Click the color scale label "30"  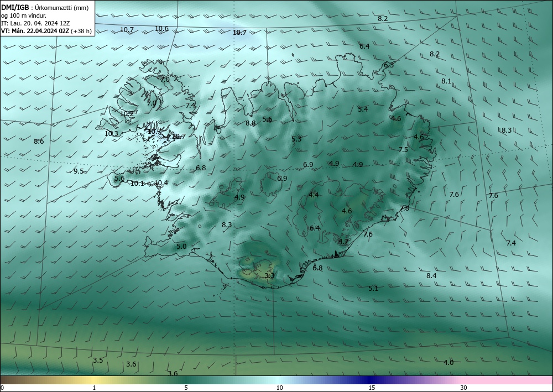pyautogui.click(x=464, y=388)
